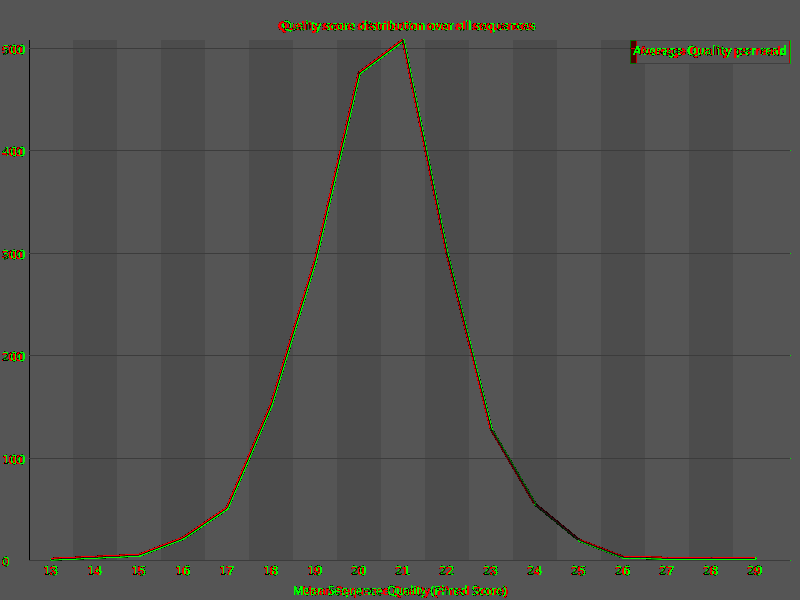Click the 19 label on the horizontal axis

click(315, 570)
